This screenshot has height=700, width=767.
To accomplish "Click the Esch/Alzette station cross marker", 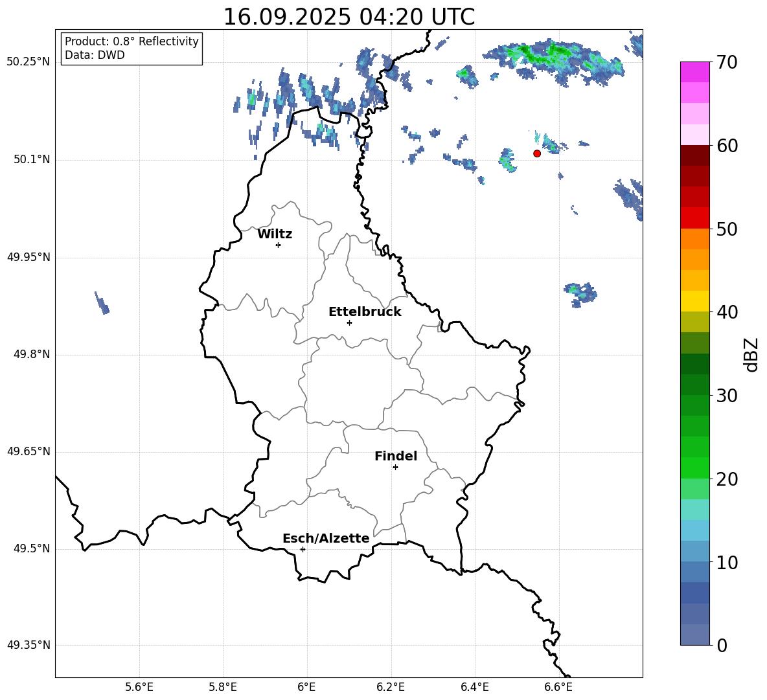I will coord(303,549).
